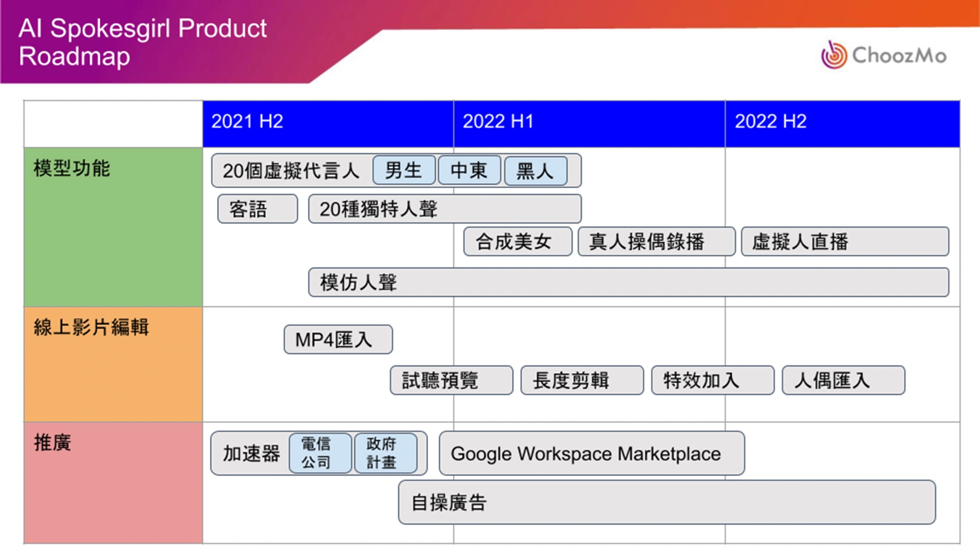Select the 試聽預覽 box
Viewport: 980px width, 551px height.
pos(451,380)
